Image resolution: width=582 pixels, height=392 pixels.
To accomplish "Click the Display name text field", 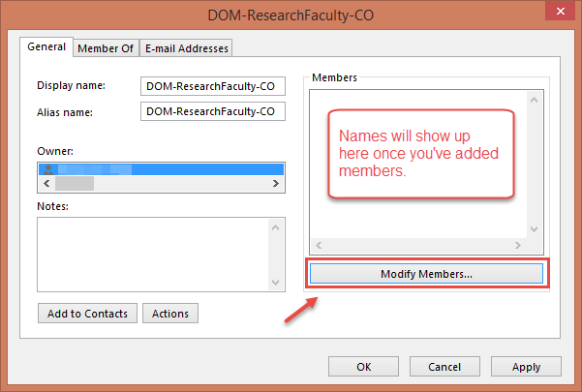I will click(x=213, y=86).
